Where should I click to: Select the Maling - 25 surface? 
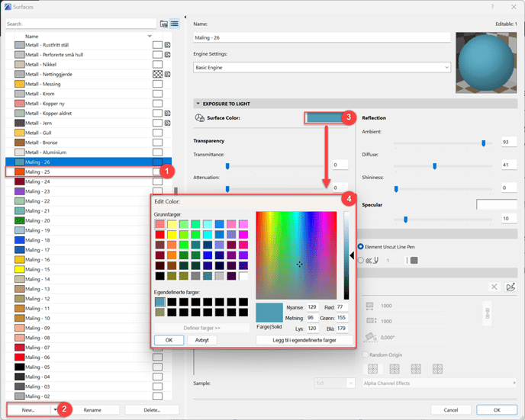[89, 172]
